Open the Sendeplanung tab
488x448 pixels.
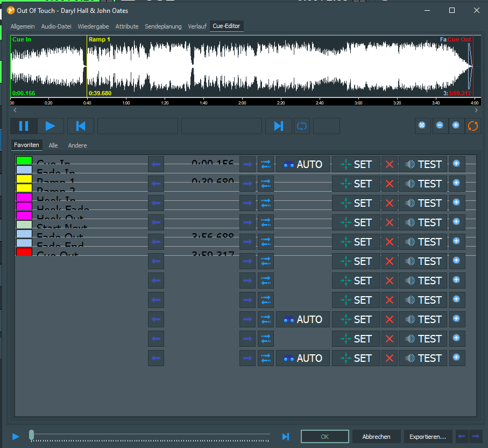point(163,26)
